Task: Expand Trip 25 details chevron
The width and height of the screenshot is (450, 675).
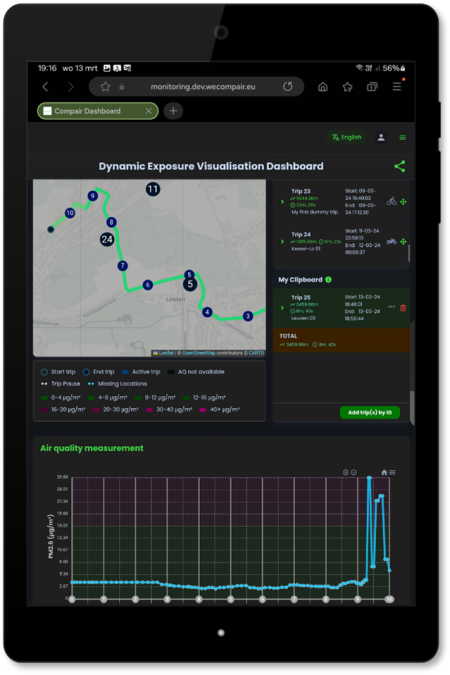Action: [x=282, y=308]
